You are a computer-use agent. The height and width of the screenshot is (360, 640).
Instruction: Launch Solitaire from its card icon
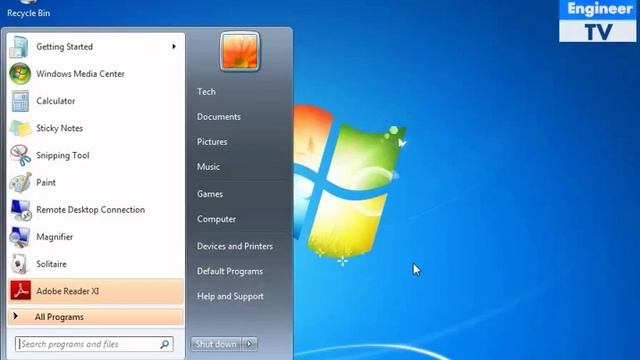point(20,264)
